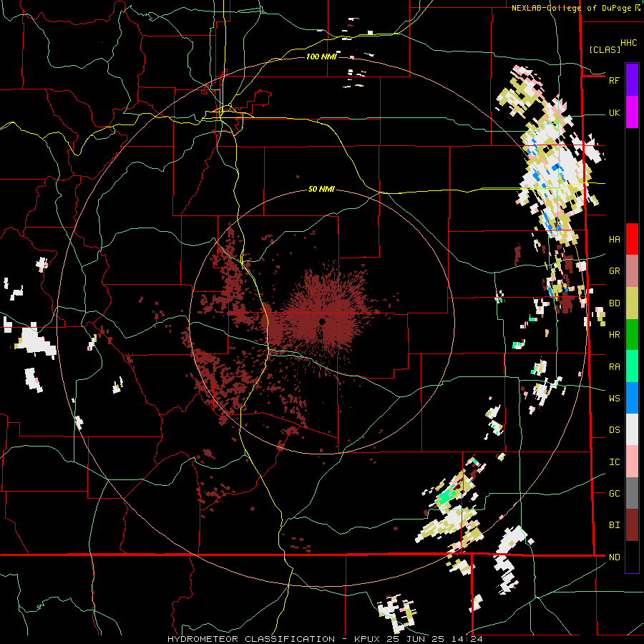
Task: Click the HHC product code label
Action: (628, 43)
